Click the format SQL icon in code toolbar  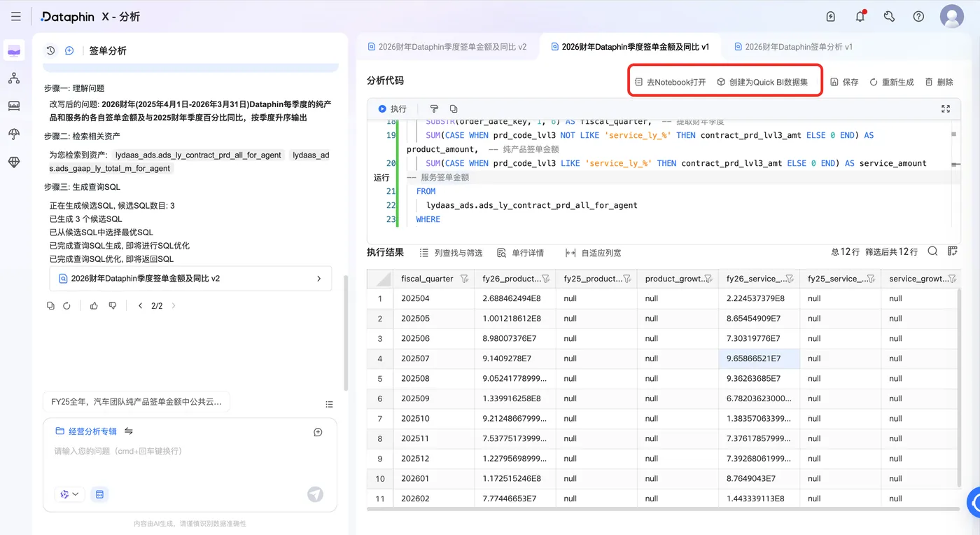tap(434, 109)
